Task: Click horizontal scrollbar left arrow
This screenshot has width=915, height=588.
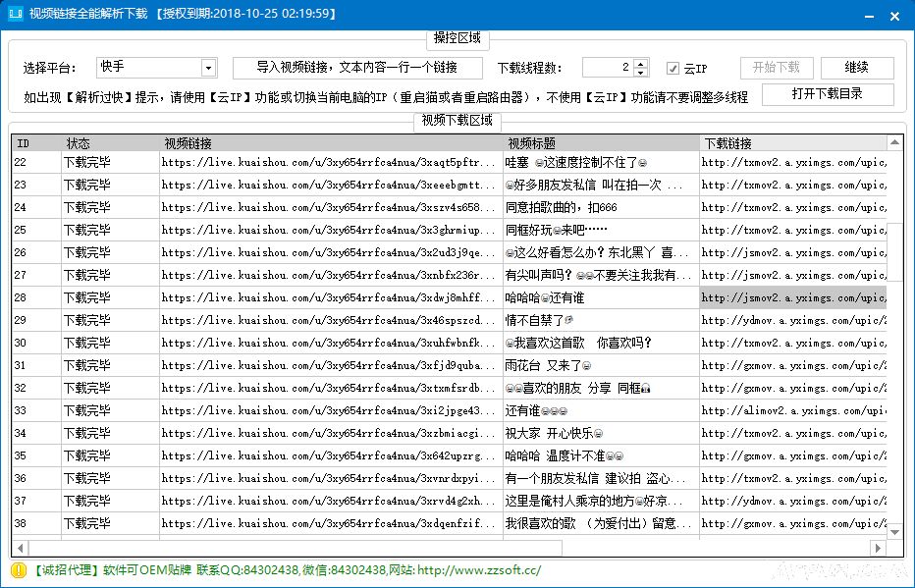Action: click(21, 548)
